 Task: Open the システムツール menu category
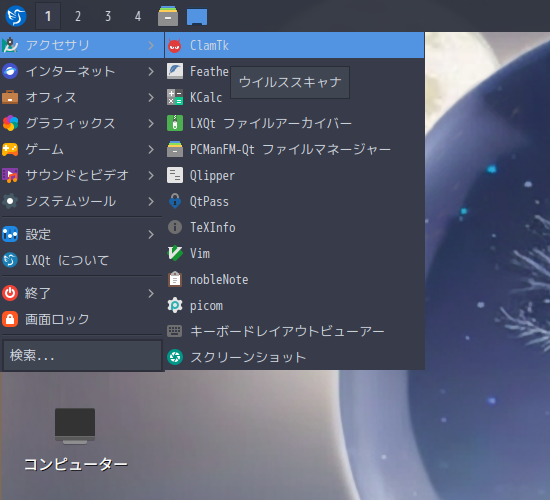(x=82, y=201)
